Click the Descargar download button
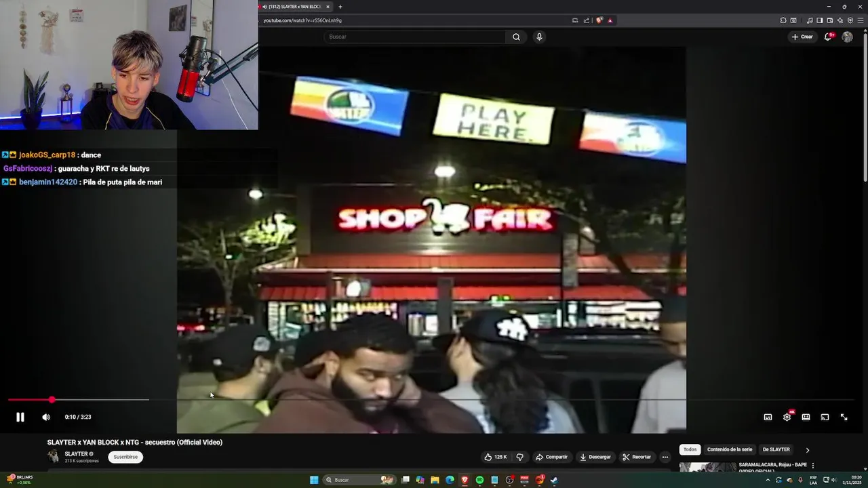This screenshot has width=868, height=488. tap(595, 457)
